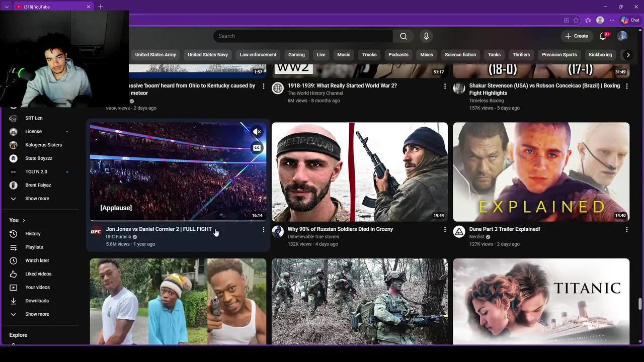Click the Timeless Boxing channel avatar
The image size is (644, 362).
(x=459, y=88)
